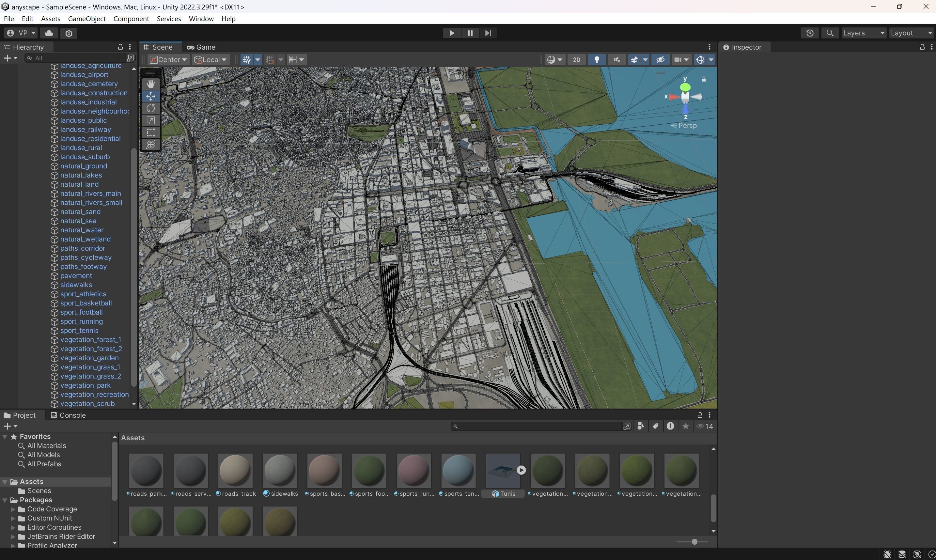Click the save search star icon
The image size is (936, 560).
coord(685,427)
